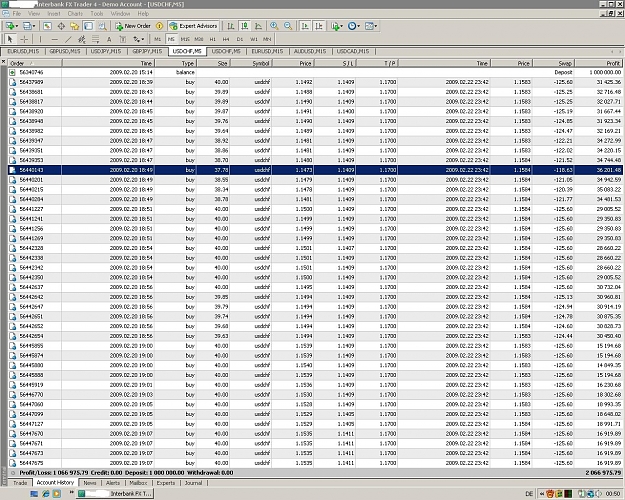Zoom out on the chart

click(288, 26)
